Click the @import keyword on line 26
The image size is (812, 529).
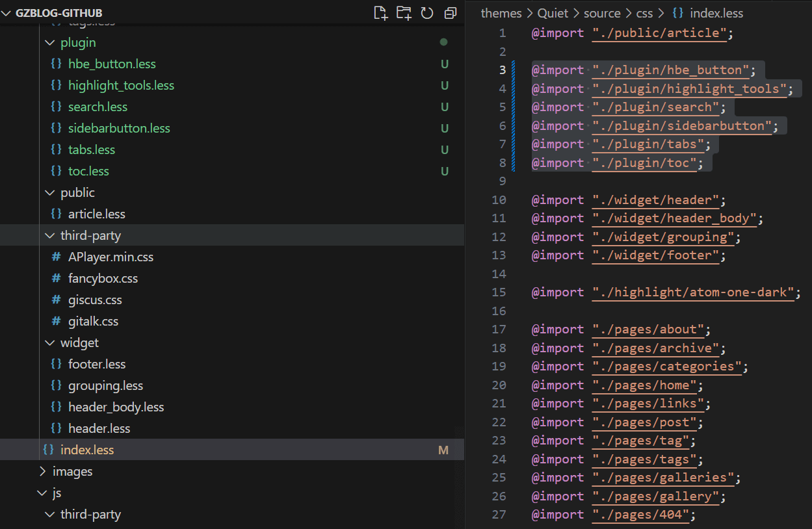[x=558, y=496]
